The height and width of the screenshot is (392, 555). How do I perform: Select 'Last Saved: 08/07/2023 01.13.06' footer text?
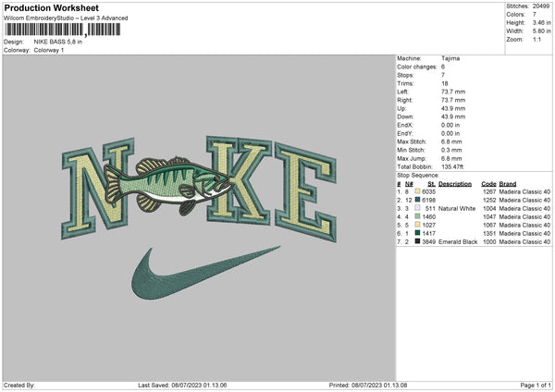182,386
